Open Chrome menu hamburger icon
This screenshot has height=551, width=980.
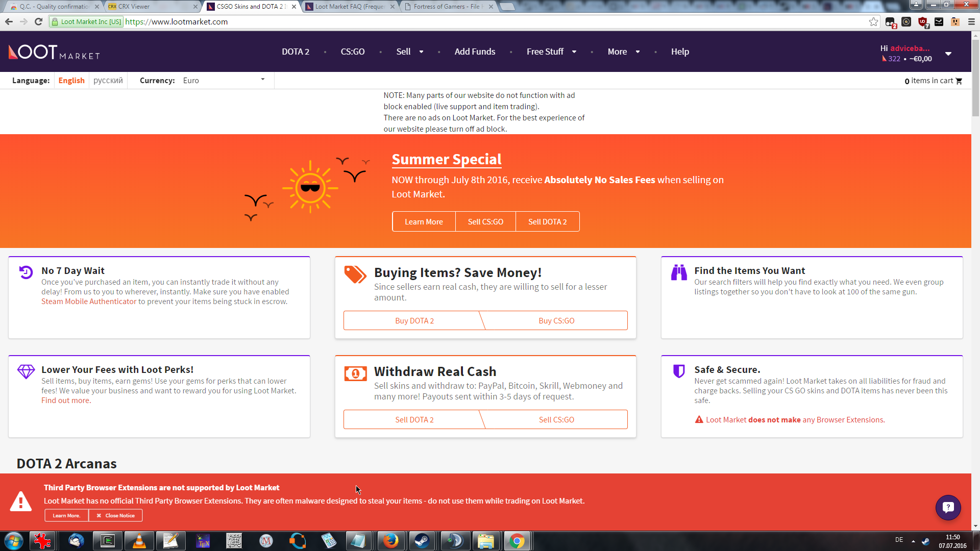pos(971,22)
